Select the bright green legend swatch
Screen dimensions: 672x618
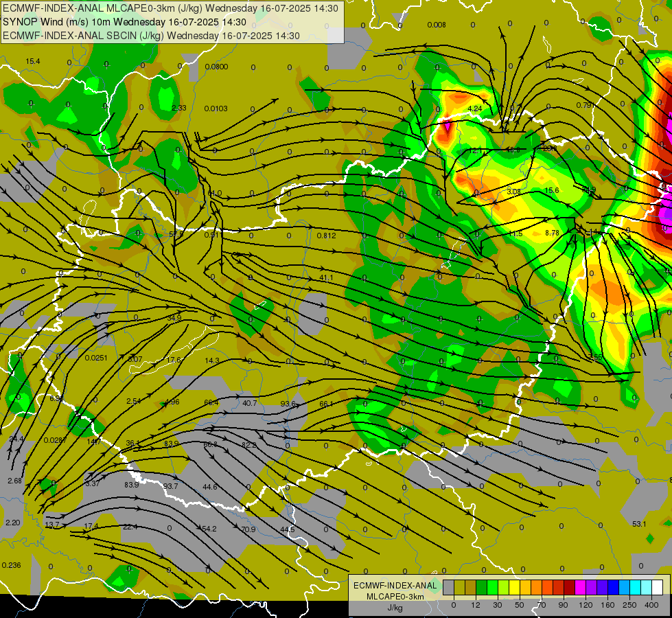click(492, 588)
